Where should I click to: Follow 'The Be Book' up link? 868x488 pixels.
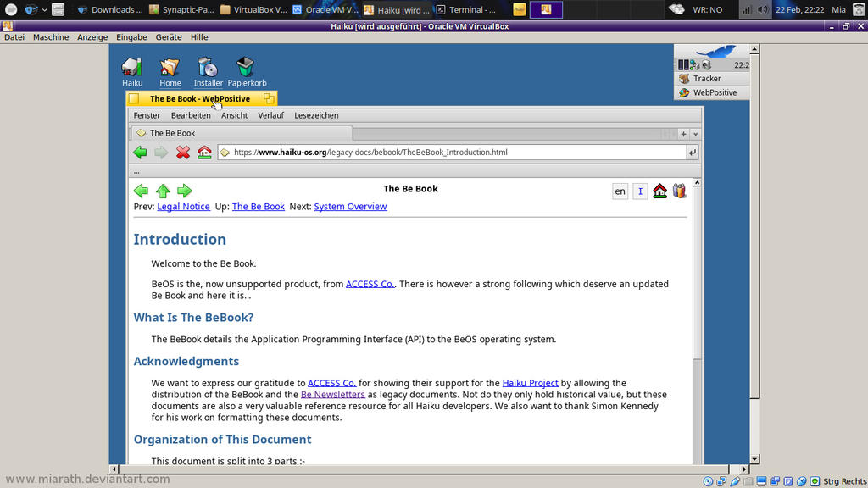(258, 207)
